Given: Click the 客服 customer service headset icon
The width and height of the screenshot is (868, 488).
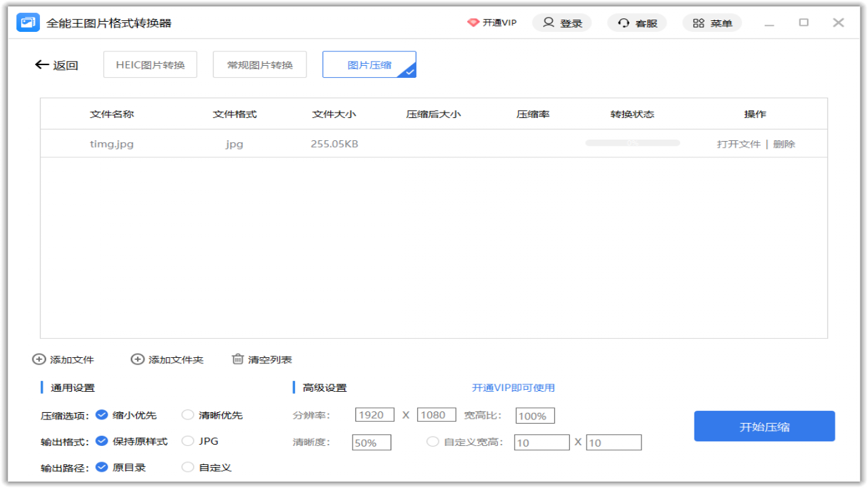Looking at the screenshot, I should 623,22.
